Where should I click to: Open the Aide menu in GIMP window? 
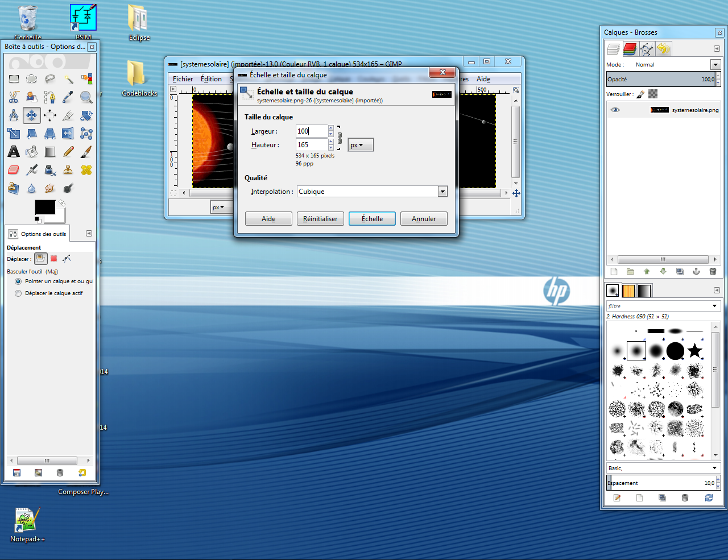click(483, 79)
